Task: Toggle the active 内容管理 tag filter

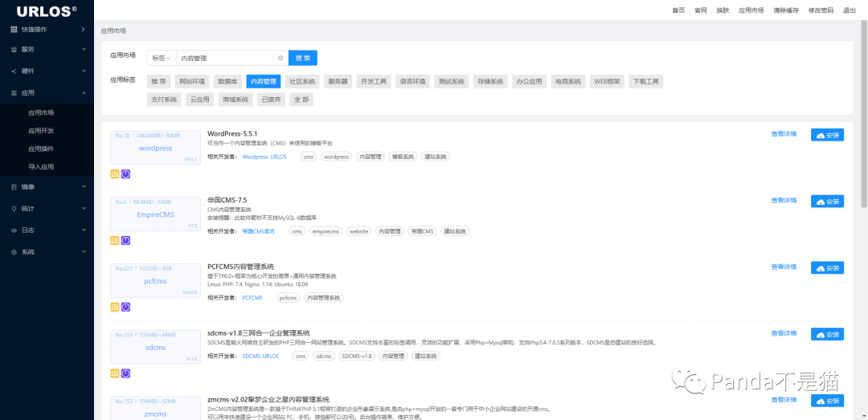Action: [x=264, y=82]
